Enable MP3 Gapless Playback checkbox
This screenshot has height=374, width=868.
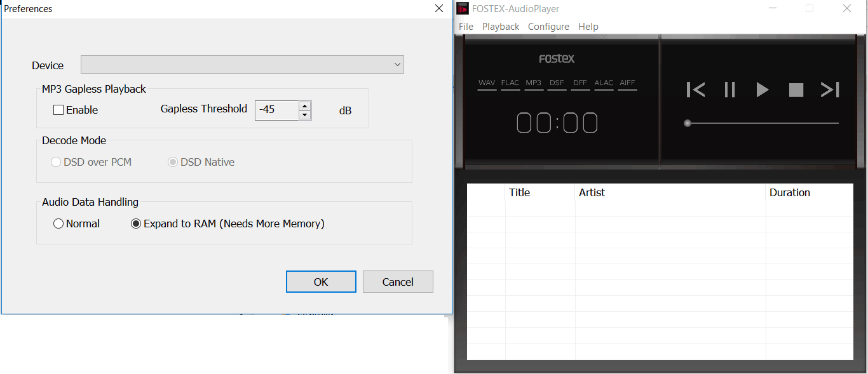pos(58,110)
